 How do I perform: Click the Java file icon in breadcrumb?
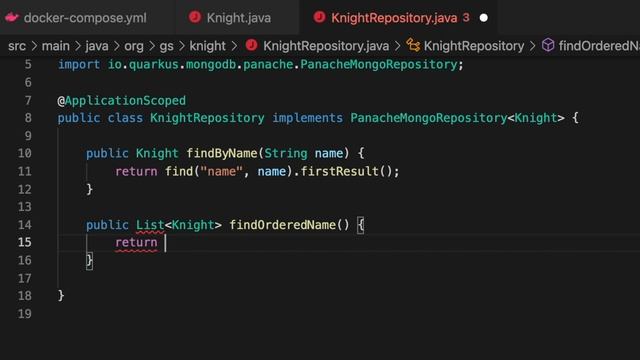click(x=251, y=45)
